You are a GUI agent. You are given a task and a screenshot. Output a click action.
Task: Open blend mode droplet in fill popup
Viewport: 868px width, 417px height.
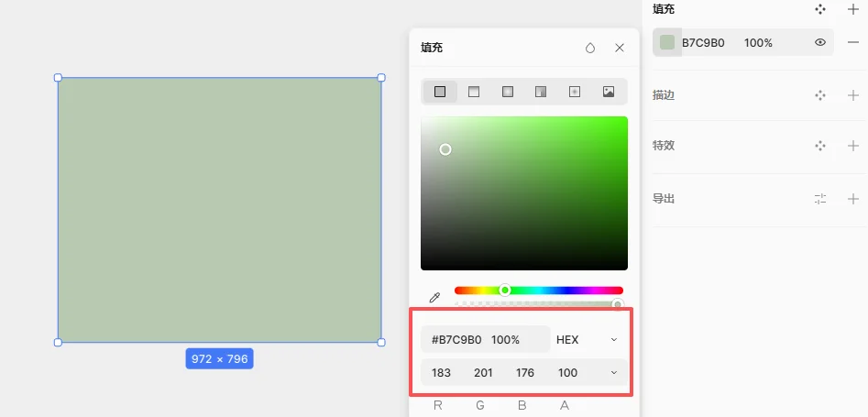tap(590, 48)
